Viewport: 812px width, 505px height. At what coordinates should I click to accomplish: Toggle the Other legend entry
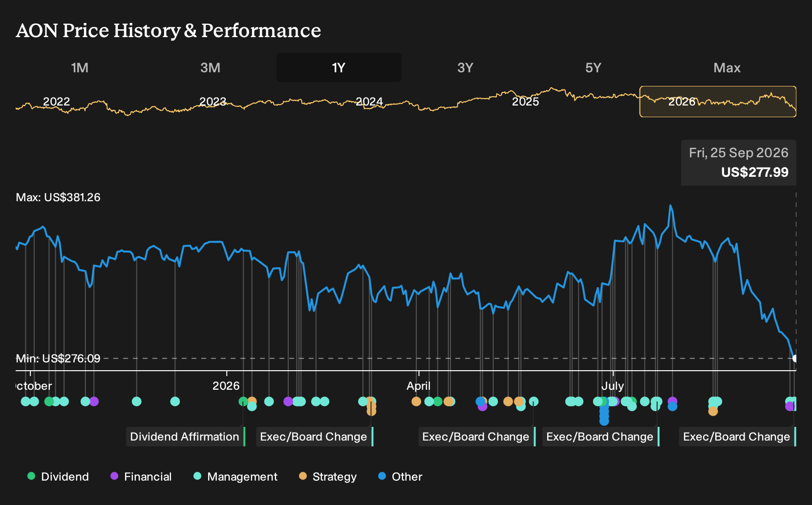click(x=400, y=477)
